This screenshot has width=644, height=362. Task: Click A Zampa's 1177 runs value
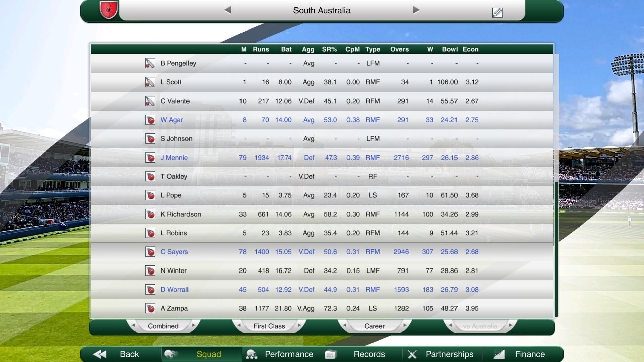tap(262, 308)
